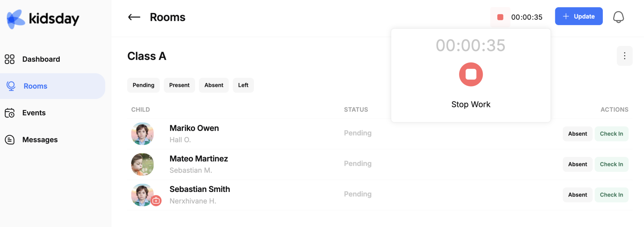Click the blue Update button

click(x=579, y=16)
